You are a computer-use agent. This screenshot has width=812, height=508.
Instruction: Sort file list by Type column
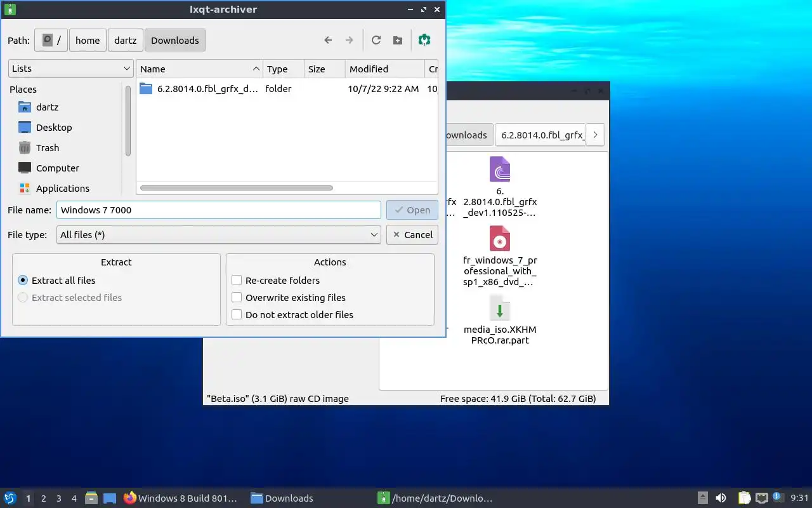coord(282,69)
